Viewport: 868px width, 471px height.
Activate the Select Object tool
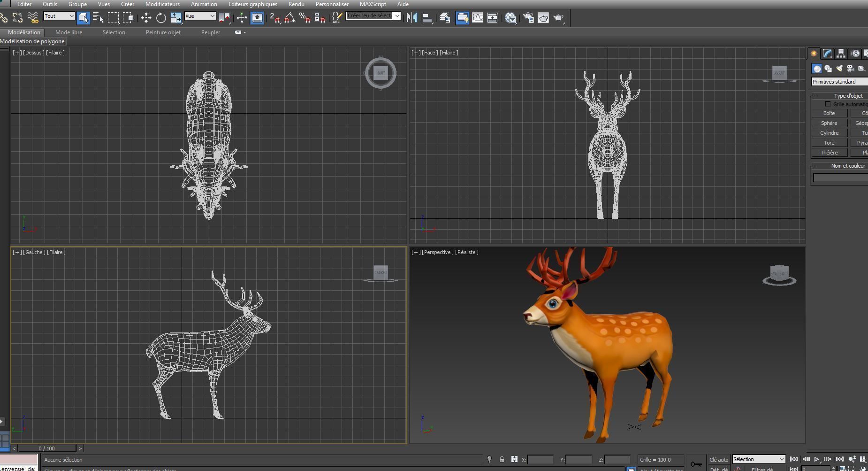[84, 18]
